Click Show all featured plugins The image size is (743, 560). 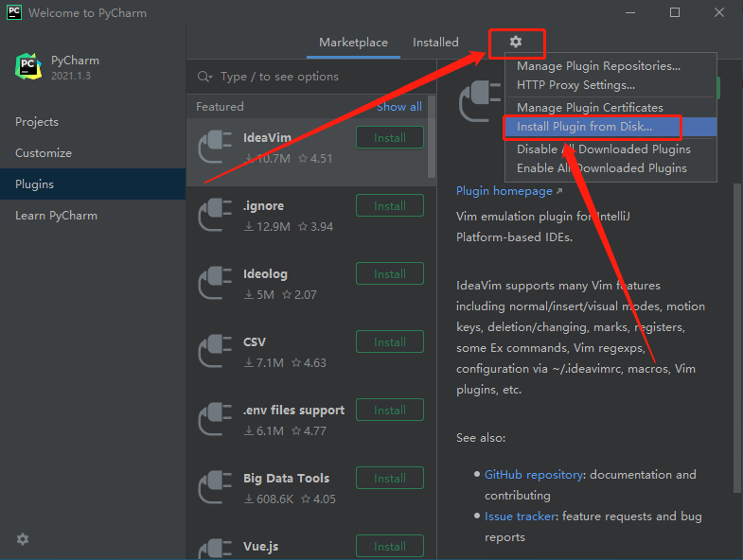pyautogui.click(x=399, y=107)
